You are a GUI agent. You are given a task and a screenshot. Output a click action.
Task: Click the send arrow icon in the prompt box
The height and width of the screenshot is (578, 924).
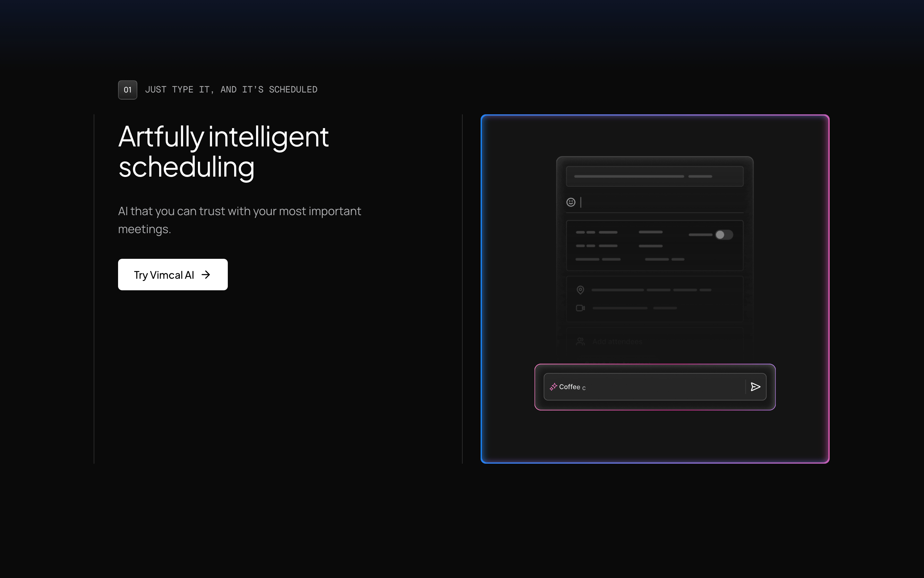pyautogui.click(x=755, y=387)
